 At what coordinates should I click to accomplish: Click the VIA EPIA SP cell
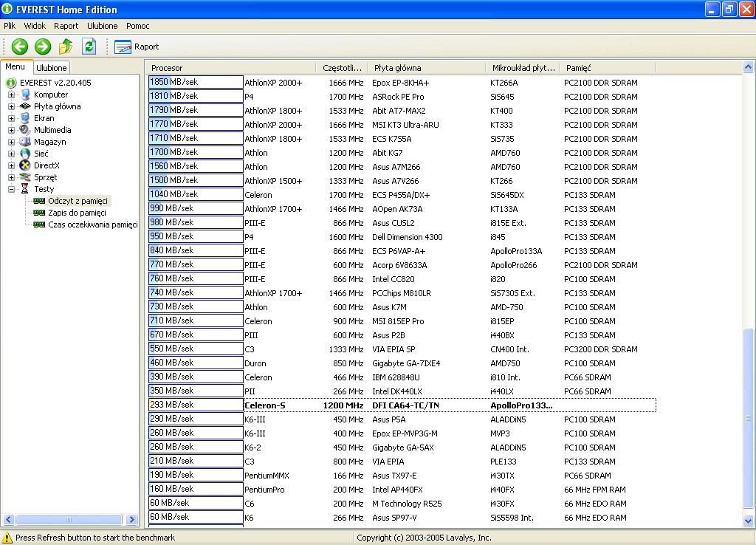click(x=394, y=349)
